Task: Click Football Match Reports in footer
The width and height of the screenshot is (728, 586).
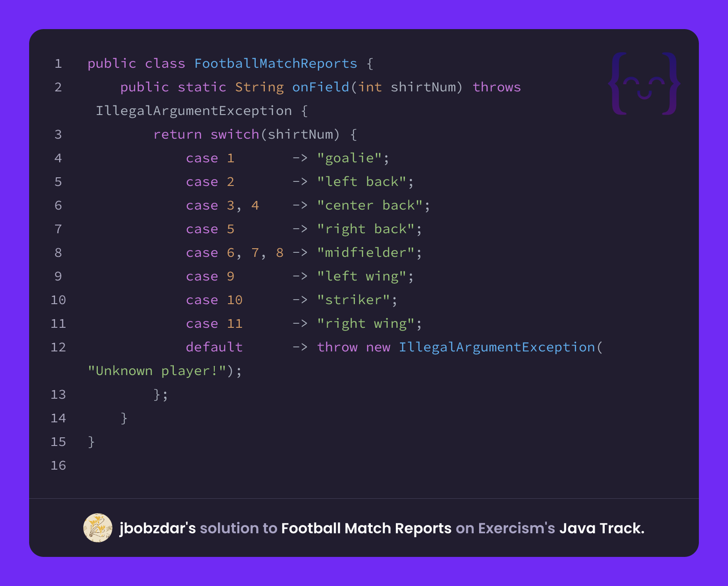Action: click(366, 528)
